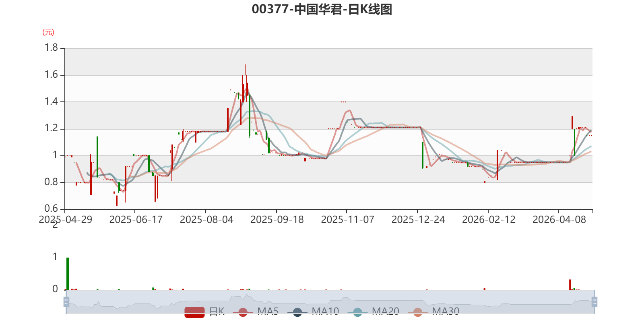Select the 2025-11-07 date label
This screenshot has width=644, height=322.
coord(348,220)
